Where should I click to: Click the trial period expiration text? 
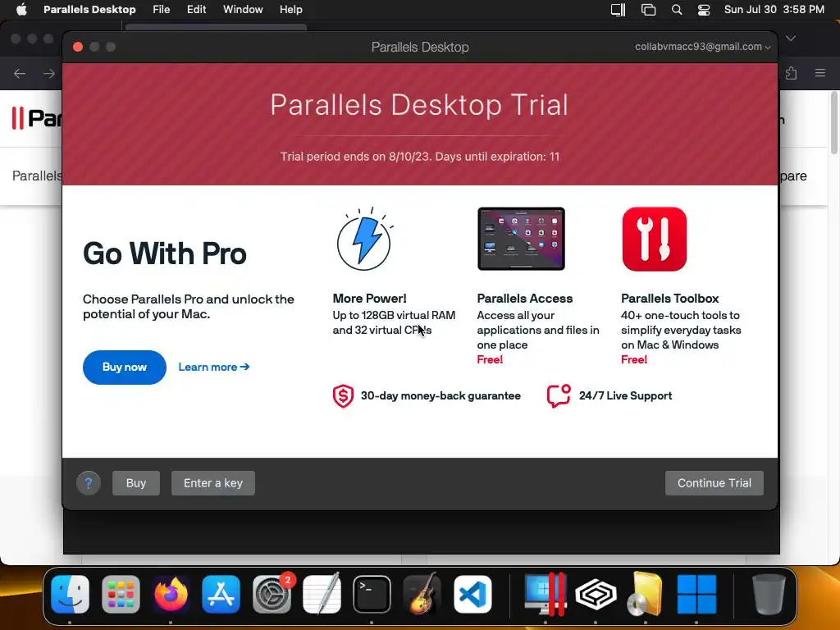click(x=420, y=157)
